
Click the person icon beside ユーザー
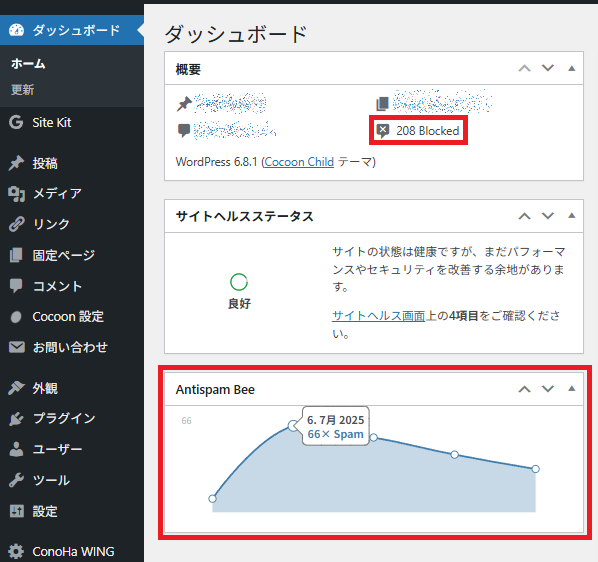point(16,449)
